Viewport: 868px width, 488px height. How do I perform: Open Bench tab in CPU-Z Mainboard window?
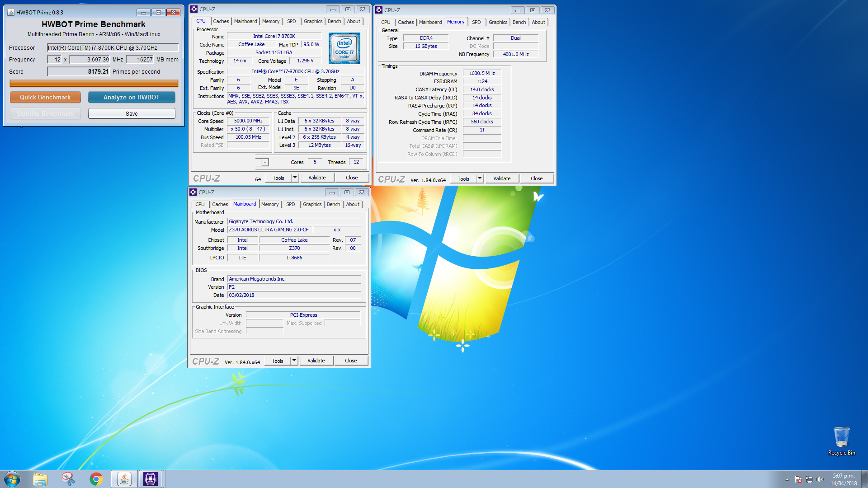[x=334, y=204]
